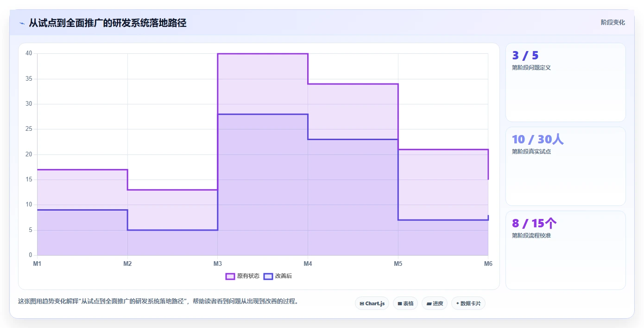
Task: Click the caption text below the chart
Action: tap(159, 302)
